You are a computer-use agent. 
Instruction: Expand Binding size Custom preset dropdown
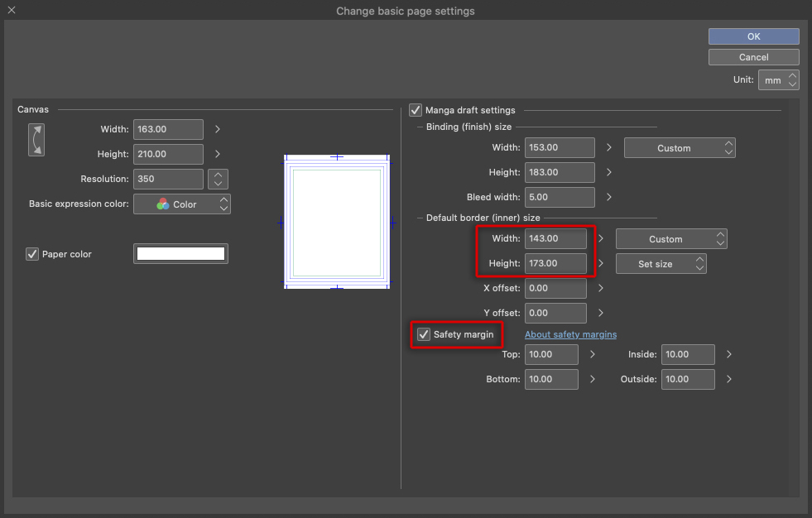pos(679,148)
